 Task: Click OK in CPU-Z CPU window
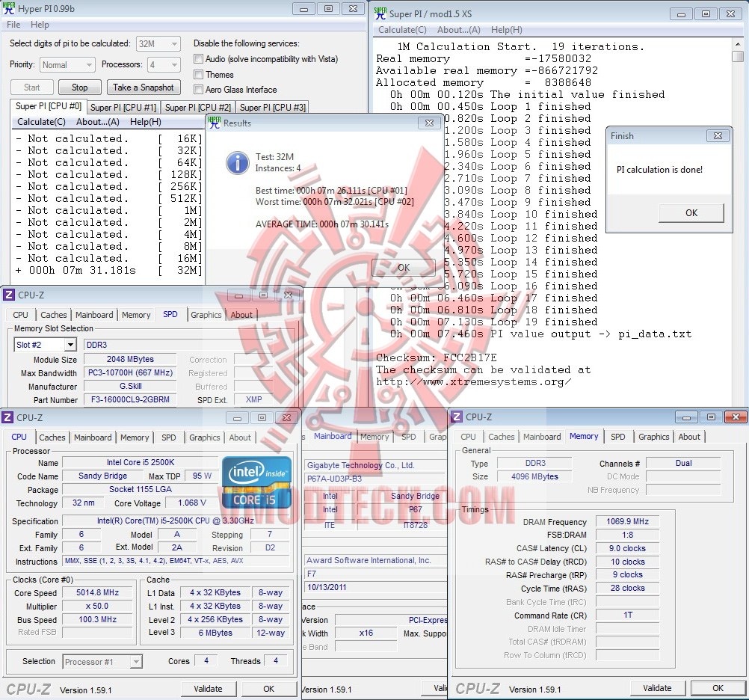point(269,689)
